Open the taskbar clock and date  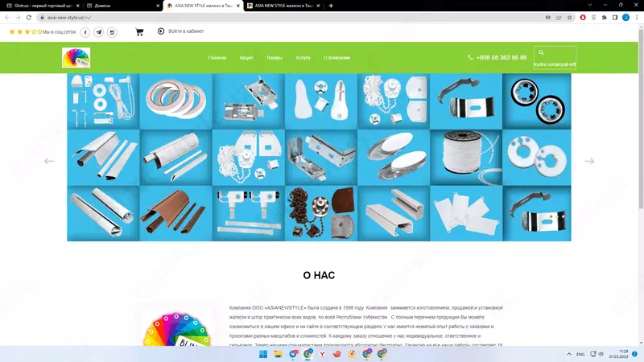coord(618,354)
